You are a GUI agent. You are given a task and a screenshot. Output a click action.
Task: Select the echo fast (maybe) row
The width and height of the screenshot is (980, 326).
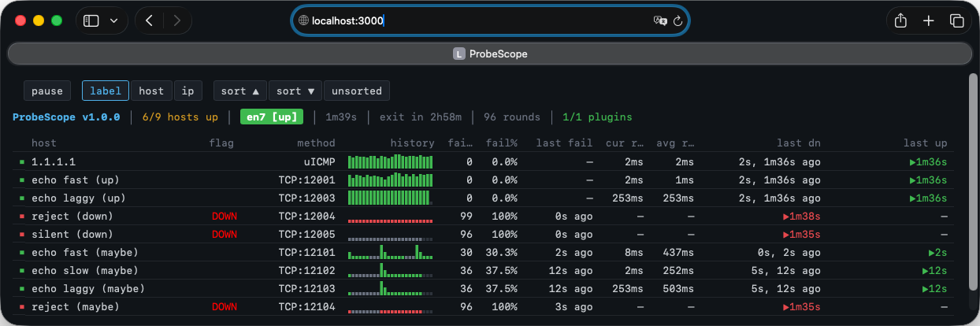tap(483, 252)
